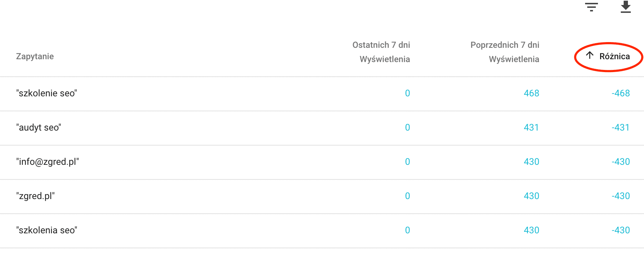The width and height of the screenshot is (644, 254).
Task: Open the table filter icon
Action: [x=591, y=7]
